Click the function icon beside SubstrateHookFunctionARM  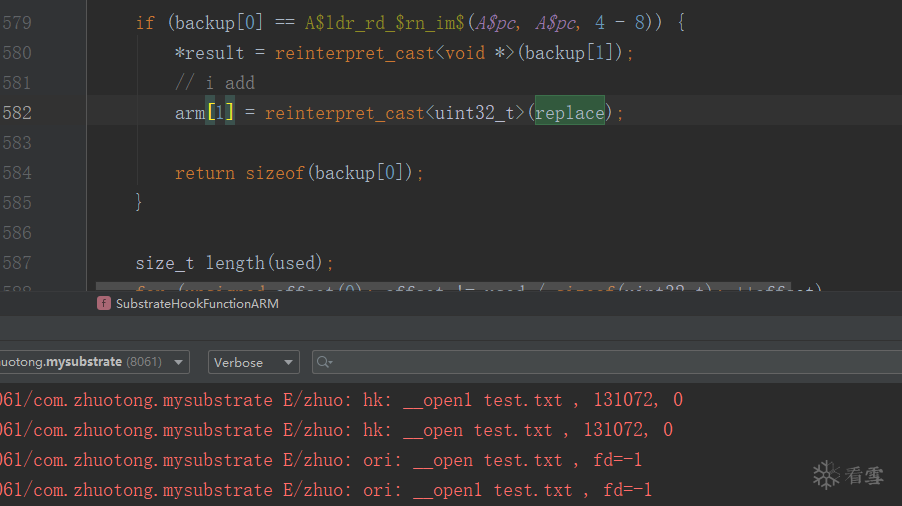coord(104,303)
